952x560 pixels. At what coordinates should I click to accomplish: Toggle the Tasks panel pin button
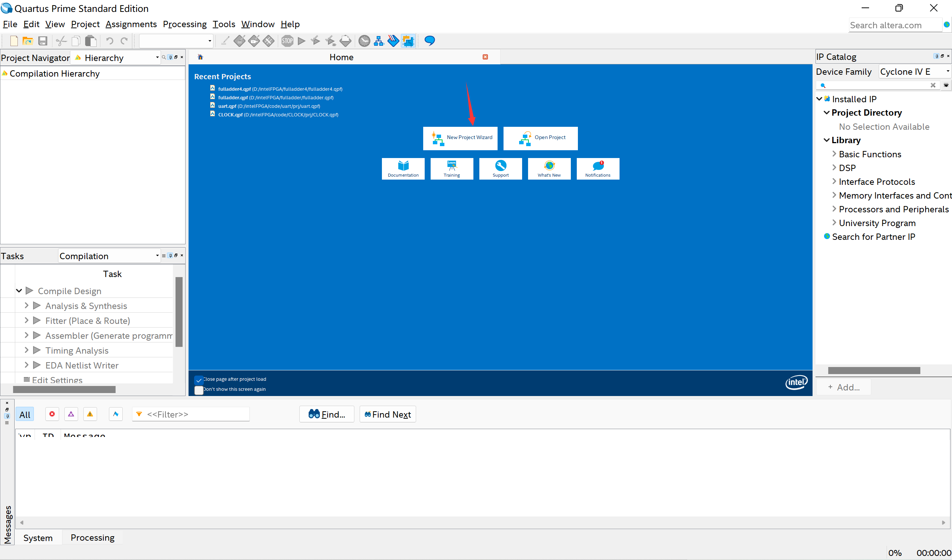point(170,255)
